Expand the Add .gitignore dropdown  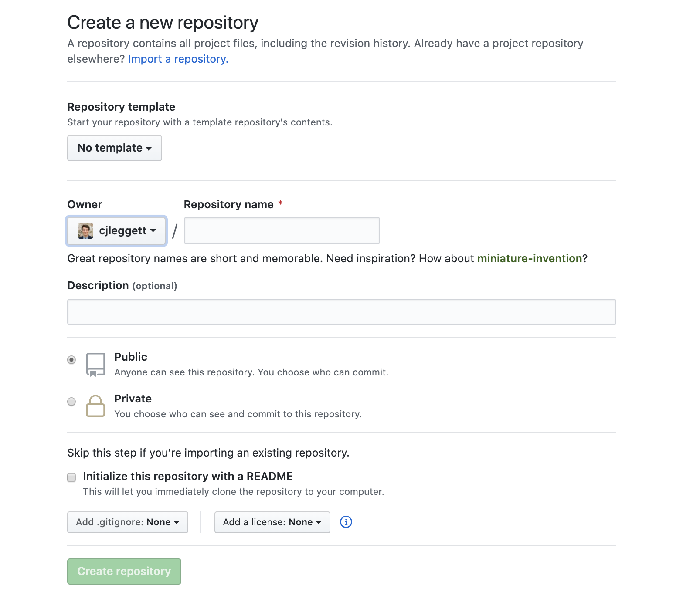[128, 522]
